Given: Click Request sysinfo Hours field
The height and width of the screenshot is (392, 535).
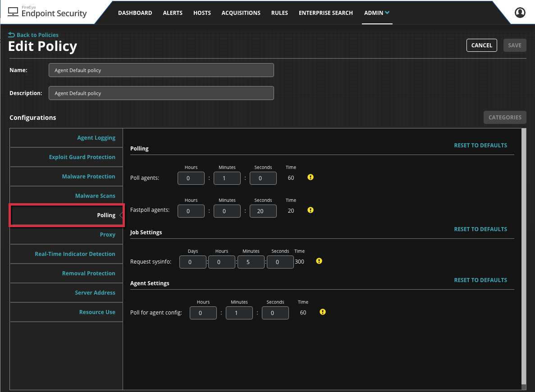Looking at the screenshot, I should point(222,262).
